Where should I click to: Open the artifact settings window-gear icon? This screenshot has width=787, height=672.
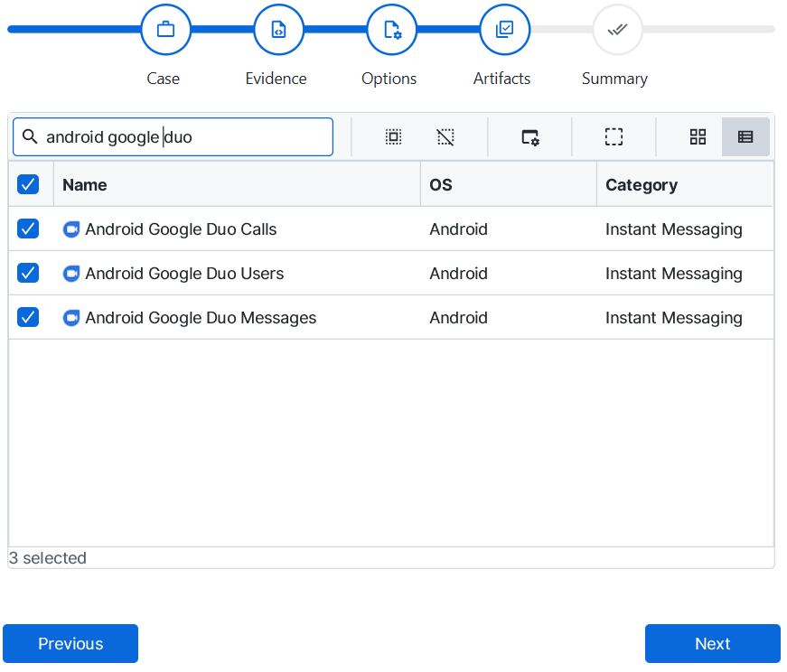tap(530, 137)
